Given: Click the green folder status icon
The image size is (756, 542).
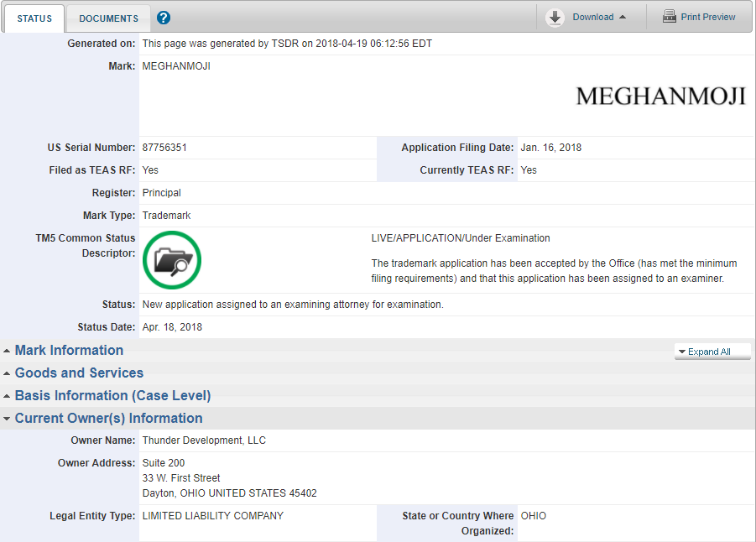Looking at the screenshot, I should (x=172, y=260).
